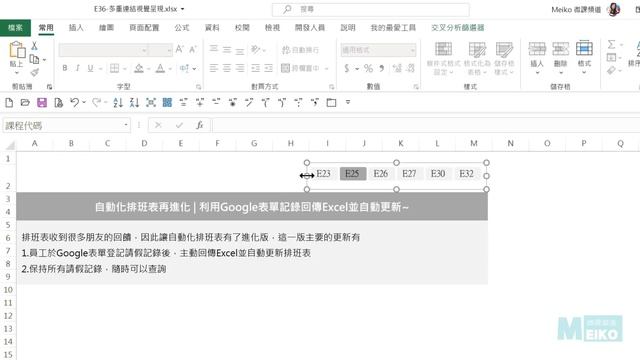The height and width of the screenshot is (360, 640).
Task: Open the alignment group dialog launcher
Action: 331,87
